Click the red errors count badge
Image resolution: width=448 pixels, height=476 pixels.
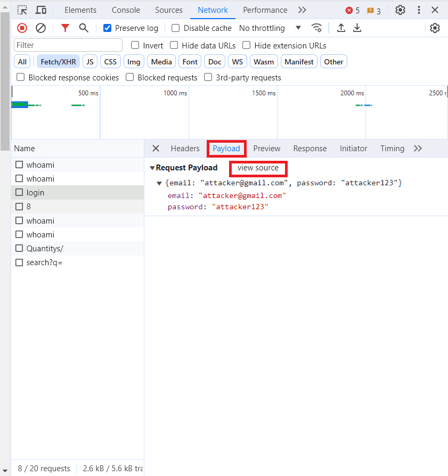point(353,11)
